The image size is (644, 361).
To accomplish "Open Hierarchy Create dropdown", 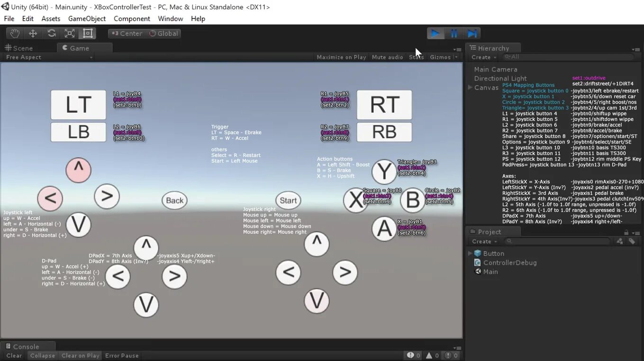I will (484, 57).
